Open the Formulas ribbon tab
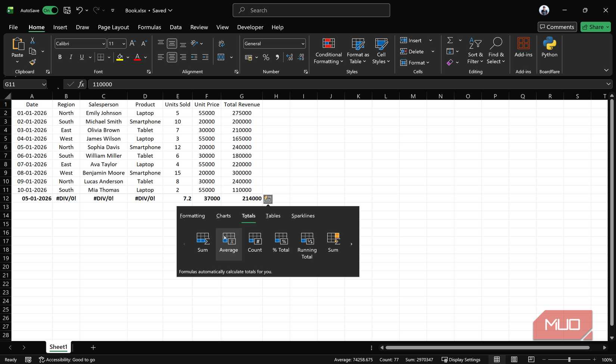The width and height of the screenshot is (616, 364). tap(149, 27)
